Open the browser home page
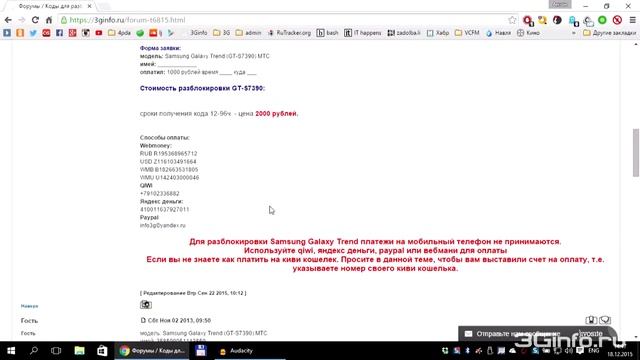The height and width of the screenshot is (360, 640). coord(49,20)
